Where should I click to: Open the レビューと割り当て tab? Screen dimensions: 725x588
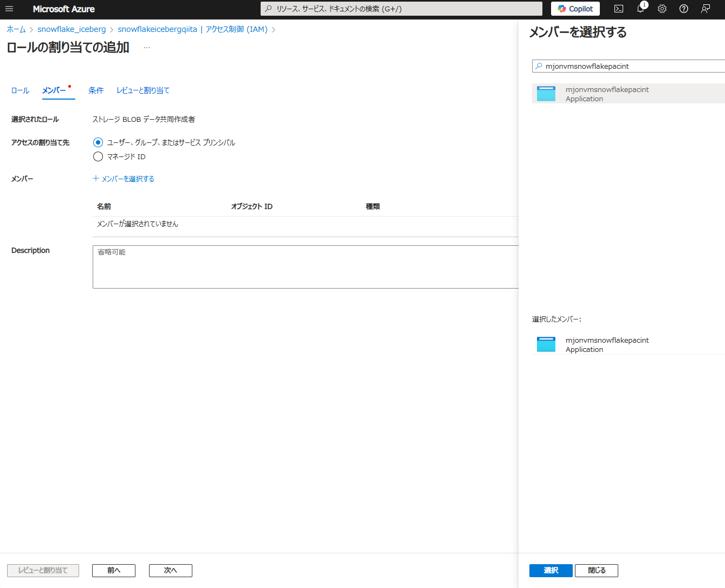pos(143,90)
